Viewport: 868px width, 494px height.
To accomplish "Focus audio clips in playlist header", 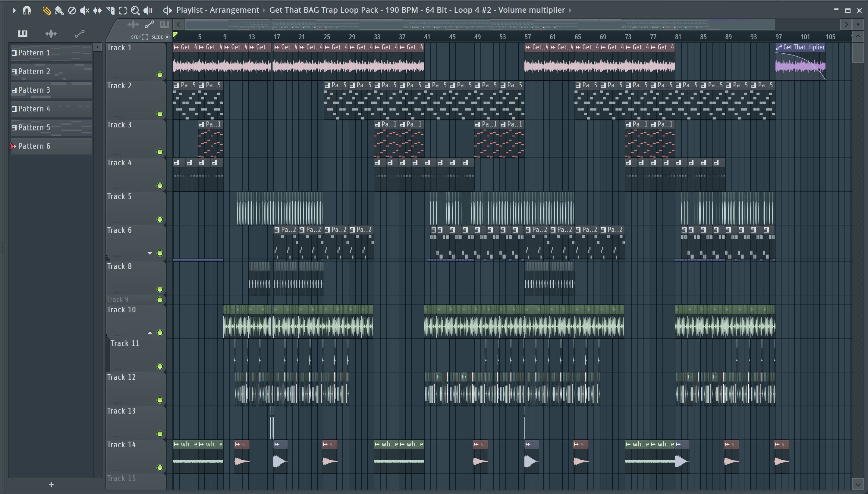I will coord(133,24).
